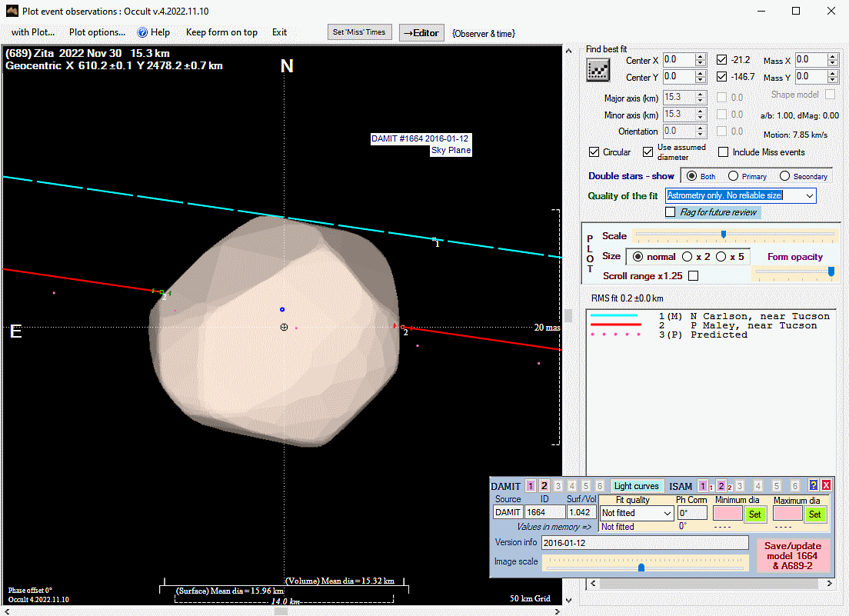Image resolution: width=849 pixels, height=616 pixels.
Task: Adjust the plot Scale slider handle
Action: (x=723, y=235)
